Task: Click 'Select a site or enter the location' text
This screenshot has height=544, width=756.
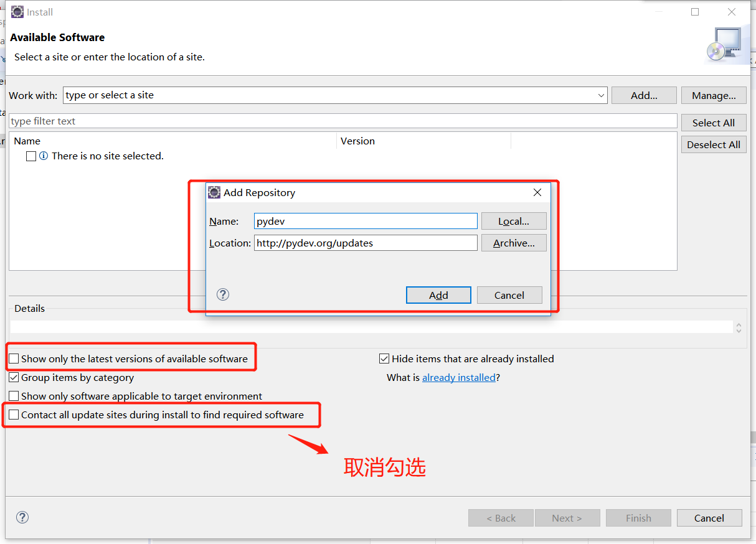Action: (110, 57)
